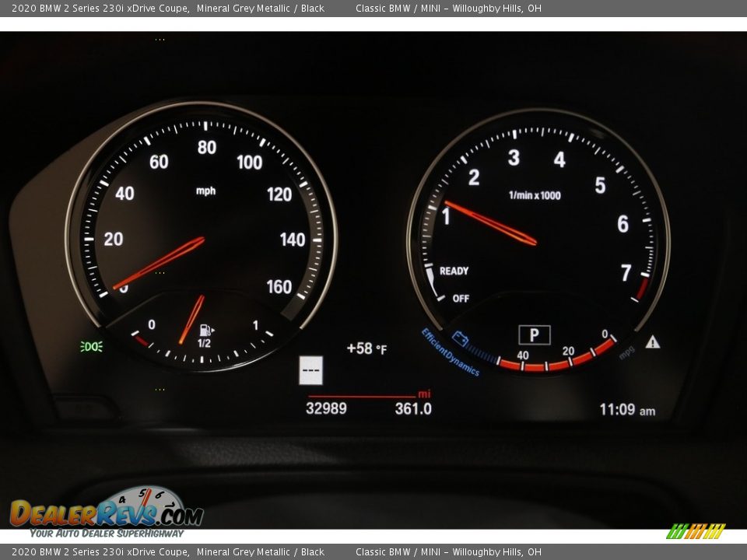Click the 100 mark on the speedometer
747x560 pixels.
pos(250,163)
